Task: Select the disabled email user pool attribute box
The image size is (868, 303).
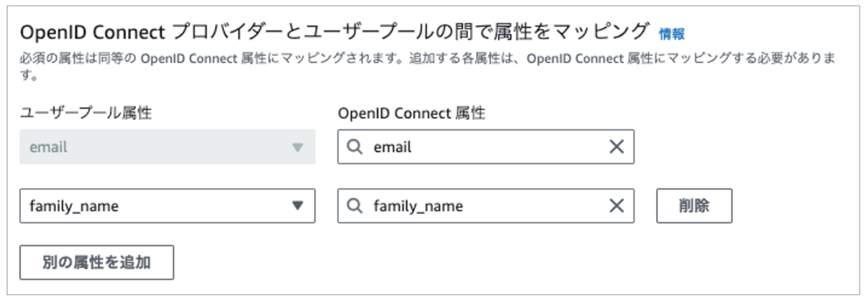Action: coord(167,147)
